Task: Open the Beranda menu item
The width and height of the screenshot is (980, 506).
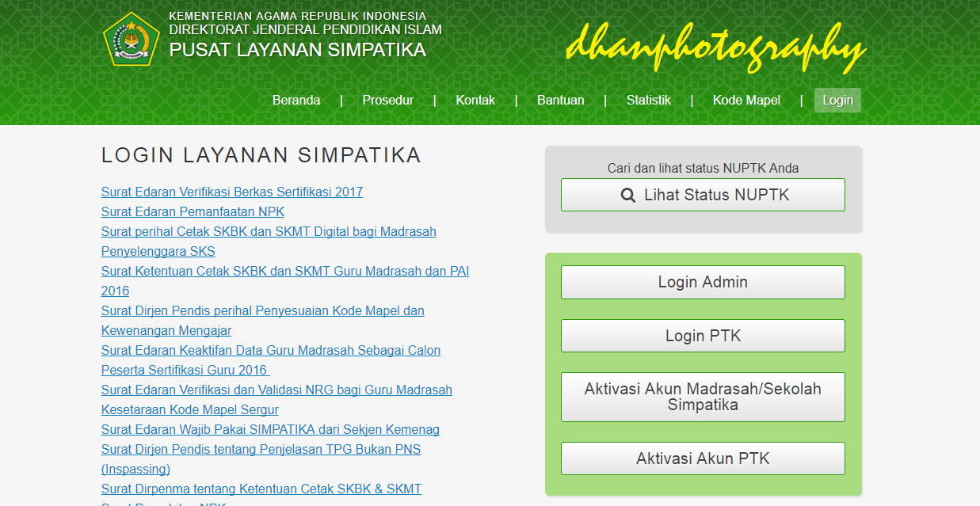Action: click(296, 100)
